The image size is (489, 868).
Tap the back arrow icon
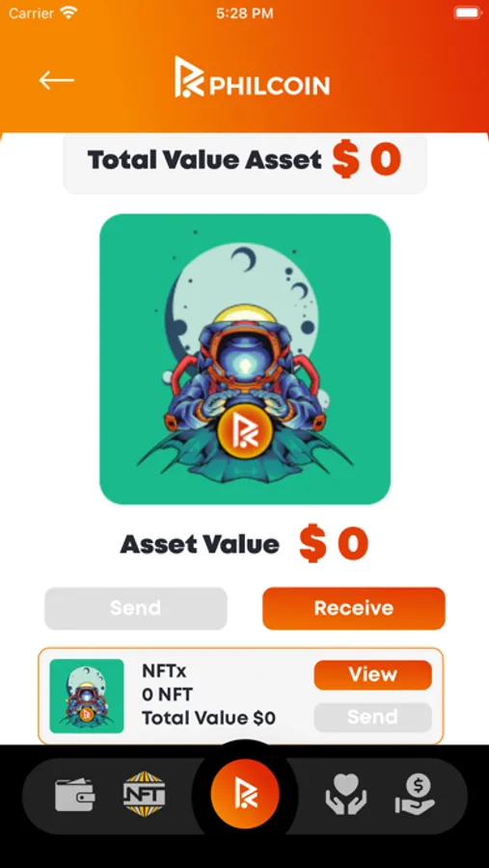pos(57,81)
